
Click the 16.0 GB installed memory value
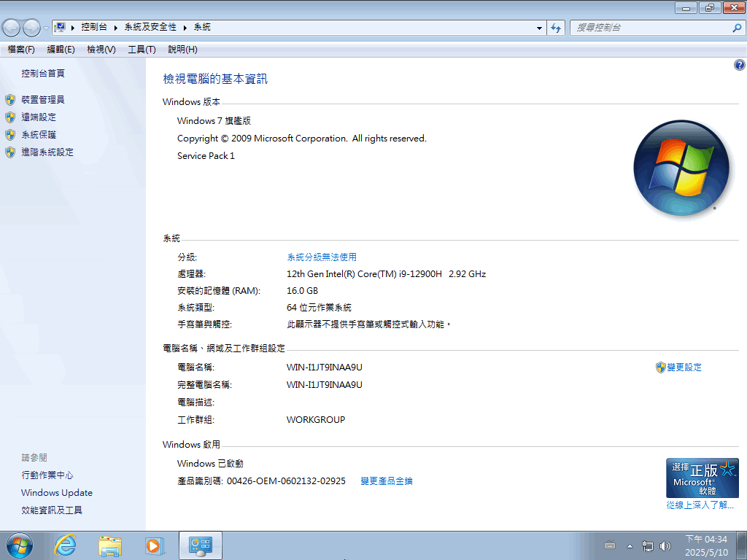click(302, 291)
